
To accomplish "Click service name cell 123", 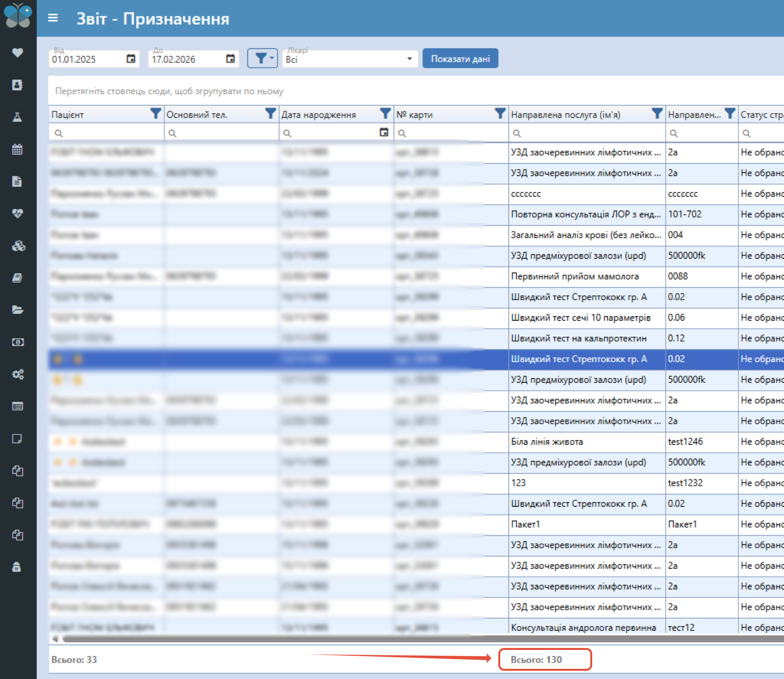I will coord(586,483).
